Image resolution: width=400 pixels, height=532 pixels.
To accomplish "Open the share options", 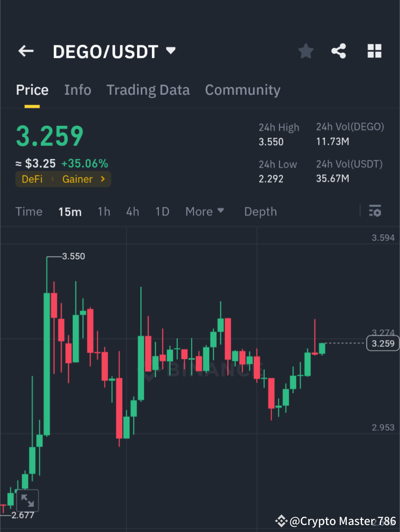I will point(339,51).
